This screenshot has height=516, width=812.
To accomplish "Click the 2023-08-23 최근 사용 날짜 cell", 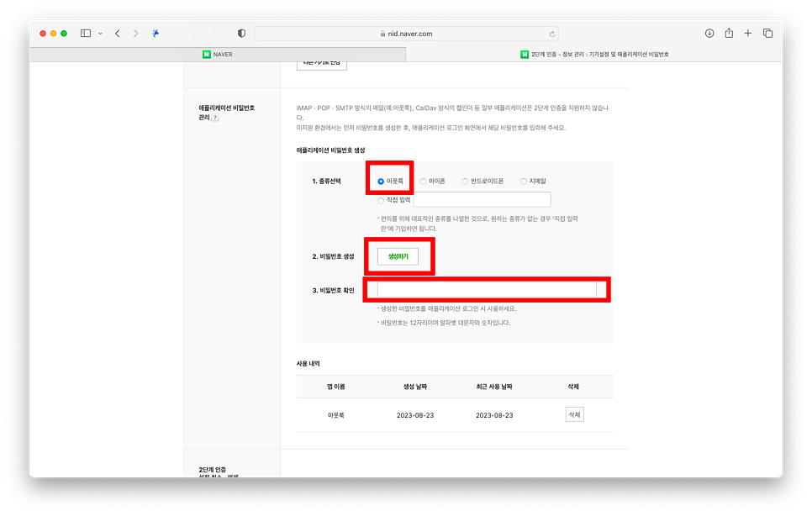I will click(x=494, y=415).
